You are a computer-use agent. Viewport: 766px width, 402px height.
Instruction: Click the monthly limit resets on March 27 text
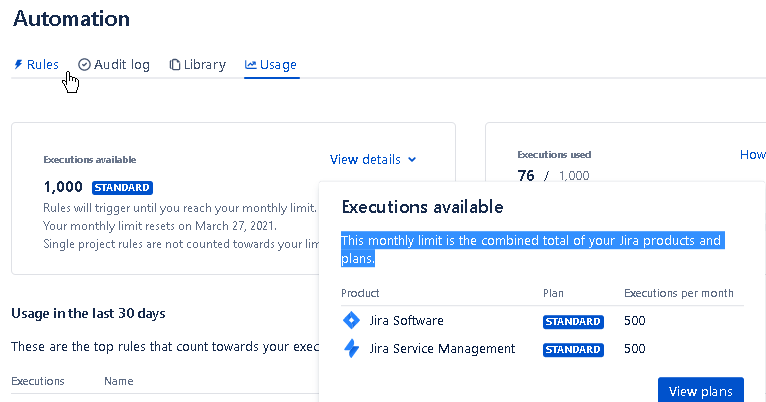click(x=160, y=226)
